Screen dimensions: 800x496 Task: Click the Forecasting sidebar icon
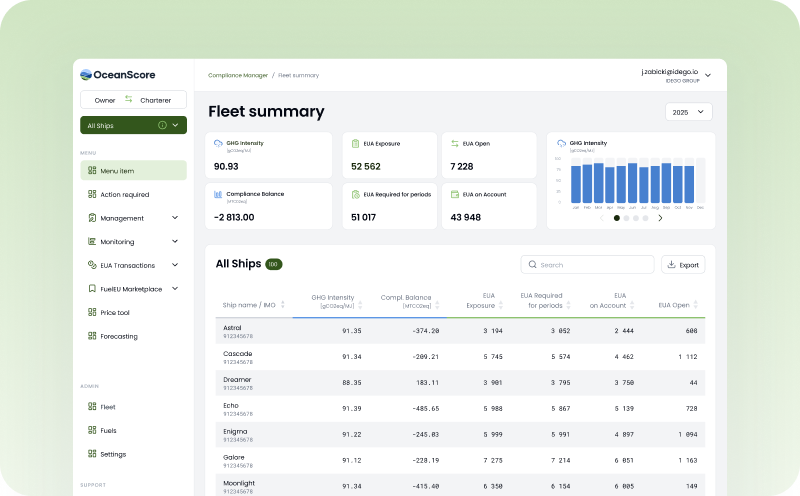point(92,336)
